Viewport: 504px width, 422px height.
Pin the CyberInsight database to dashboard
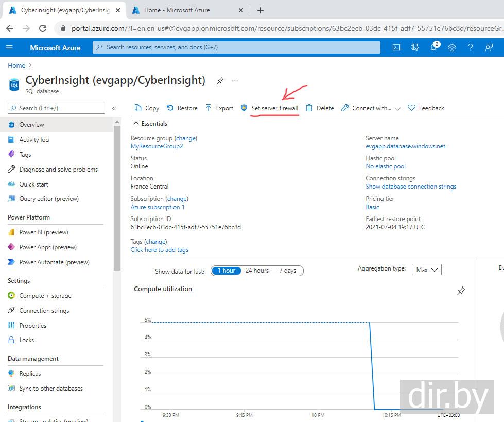click(x=220, y=80)
